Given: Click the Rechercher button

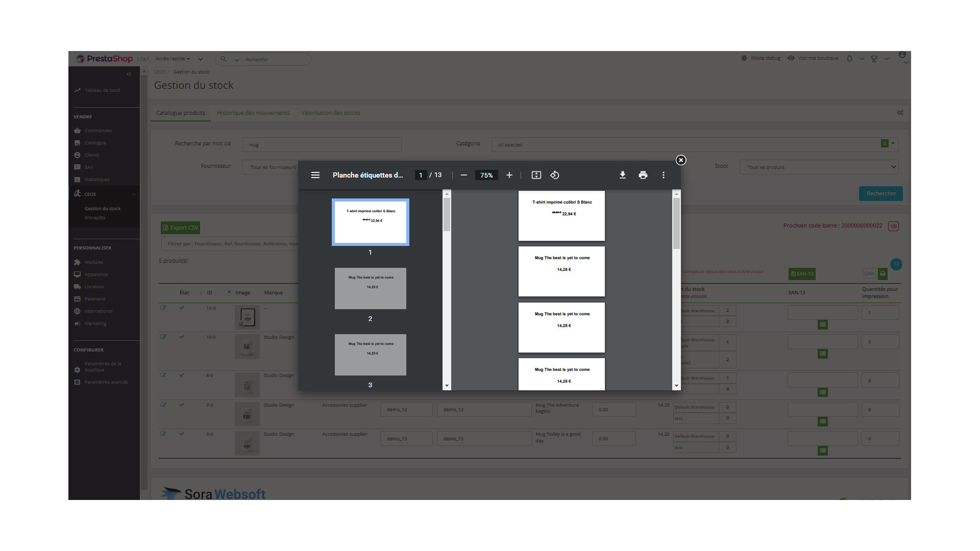Looking at the screenshot, I should coord(880,193).
